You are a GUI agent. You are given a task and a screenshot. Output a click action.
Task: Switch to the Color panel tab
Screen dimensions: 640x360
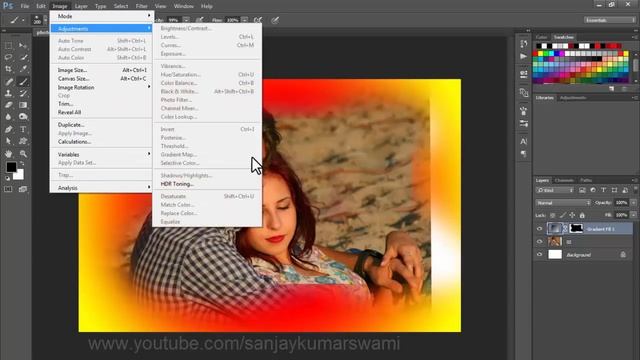click(x=542, y=37)
